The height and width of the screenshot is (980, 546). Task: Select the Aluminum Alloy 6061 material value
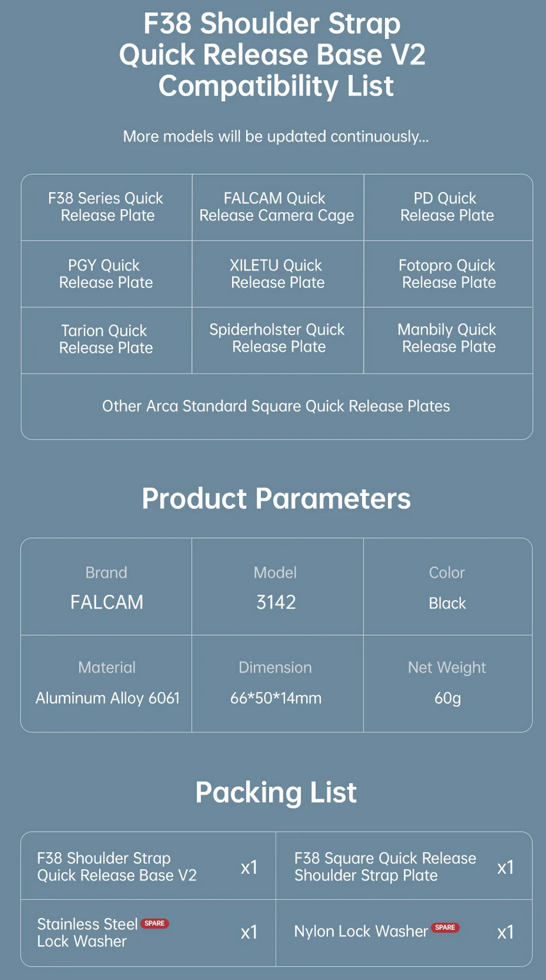(x=107, y=698)
